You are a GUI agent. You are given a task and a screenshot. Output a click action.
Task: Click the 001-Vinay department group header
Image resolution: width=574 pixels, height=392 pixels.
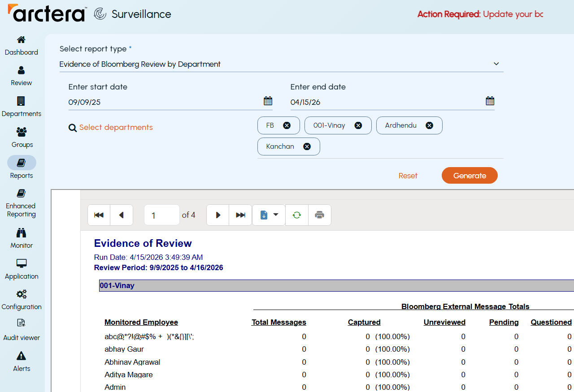coord(336,285)
